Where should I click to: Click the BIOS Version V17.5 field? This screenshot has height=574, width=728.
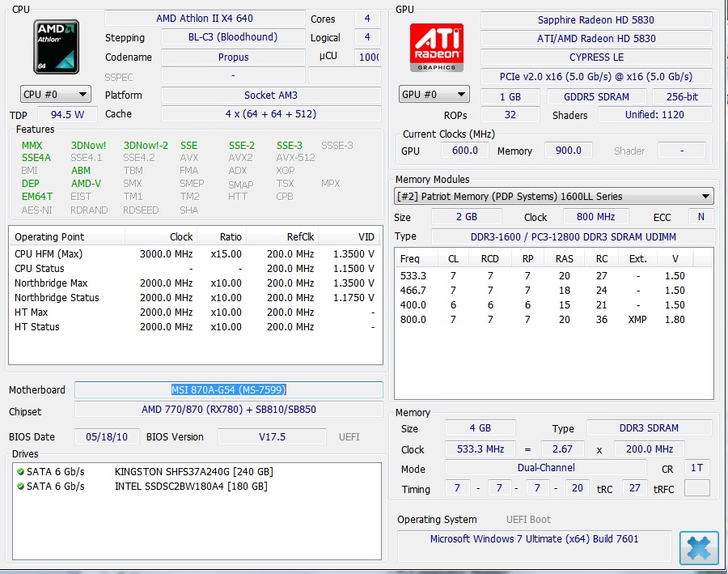click(x=272, y=437)
